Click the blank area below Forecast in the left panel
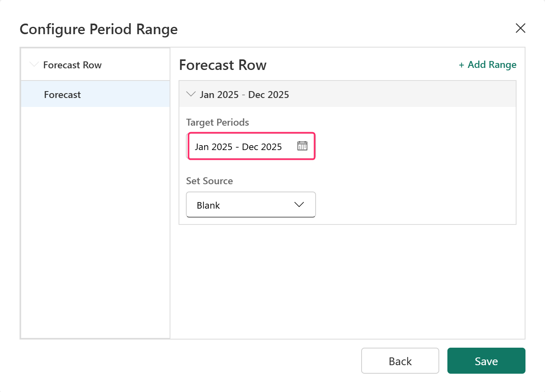The image size is (545, 392). click(95, 220)
